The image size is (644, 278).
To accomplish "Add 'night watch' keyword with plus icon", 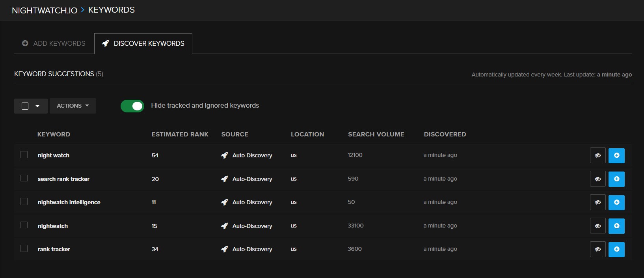I will tap(616, 155).
